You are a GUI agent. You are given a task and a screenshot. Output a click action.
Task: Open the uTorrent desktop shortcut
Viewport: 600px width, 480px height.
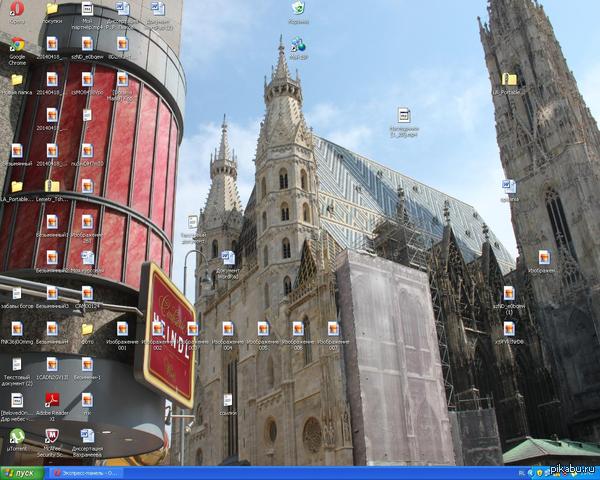(16, 436)
